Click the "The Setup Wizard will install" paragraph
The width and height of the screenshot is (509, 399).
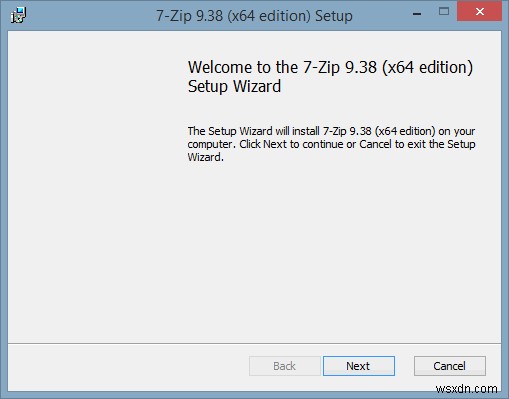pyautogui.click(x=331, y=144)
